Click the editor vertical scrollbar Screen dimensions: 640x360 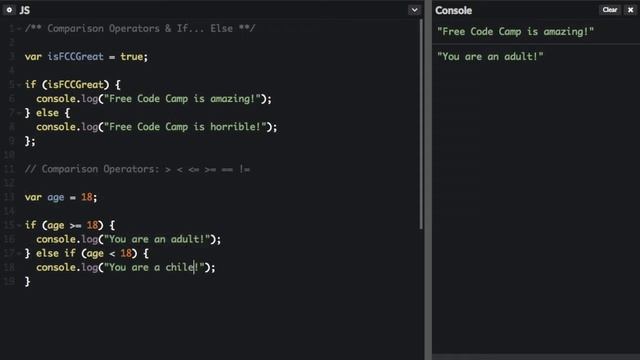421,124
